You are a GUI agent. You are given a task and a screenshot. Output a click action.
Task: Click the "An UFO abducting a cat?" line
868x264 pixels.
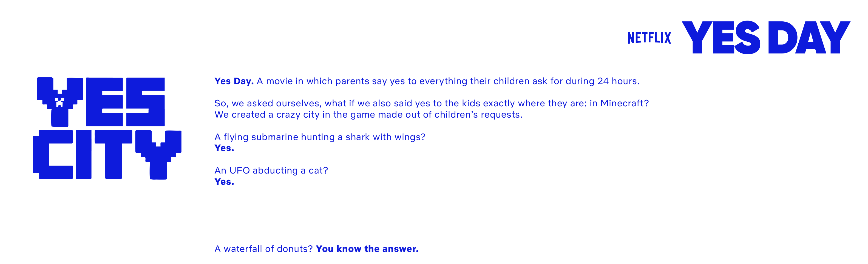click(271, 171)
